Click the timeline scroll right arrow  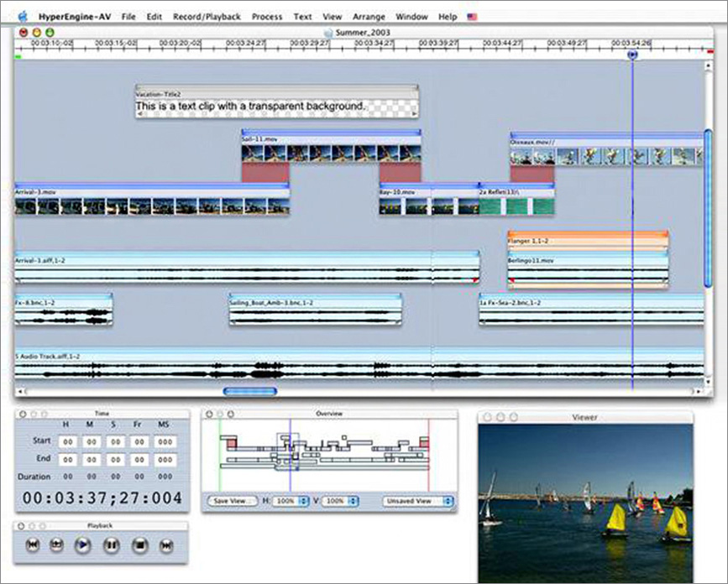point(699,392)
